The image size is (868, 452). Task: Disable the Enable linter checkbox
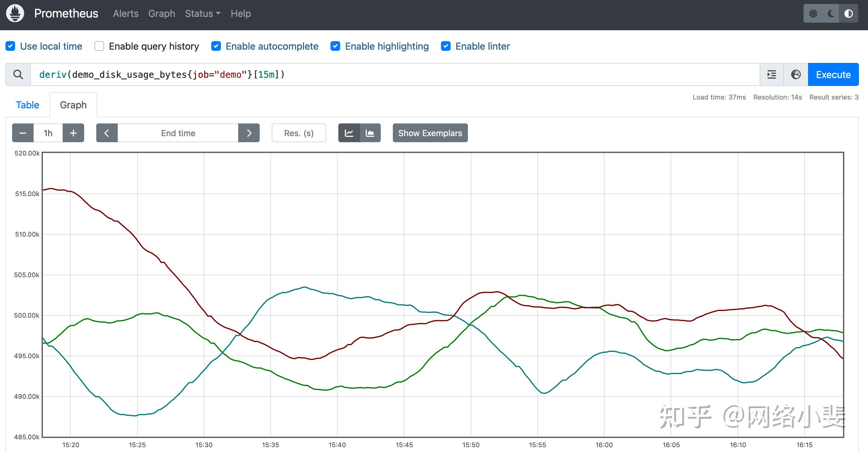[x=446, y=46]
